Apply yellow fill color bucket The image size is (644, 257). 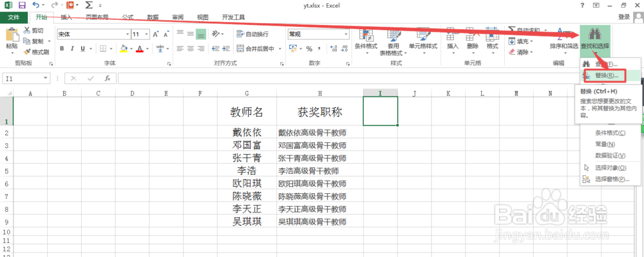point(124,48)
